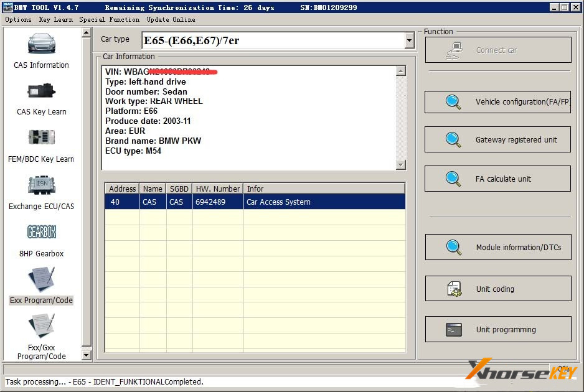Maximize the BMW TOOL window
This screenshot has width=584, height=392.
(564, 7)
